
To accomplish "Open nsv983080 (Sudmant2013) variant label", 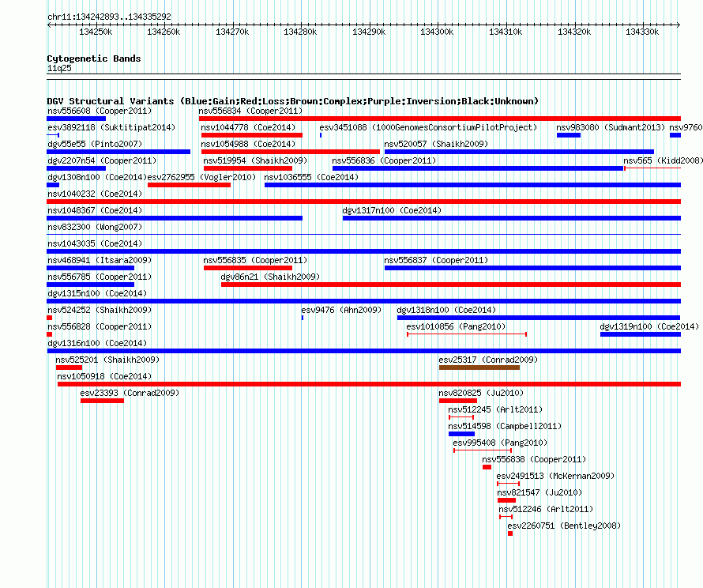I will 611,127.
